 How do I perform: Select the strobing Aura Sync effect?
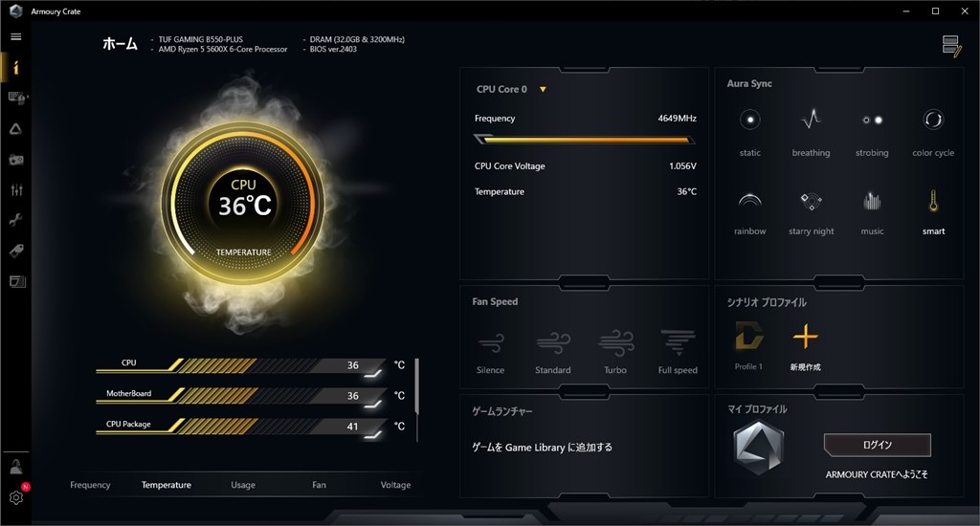(872, 132)
